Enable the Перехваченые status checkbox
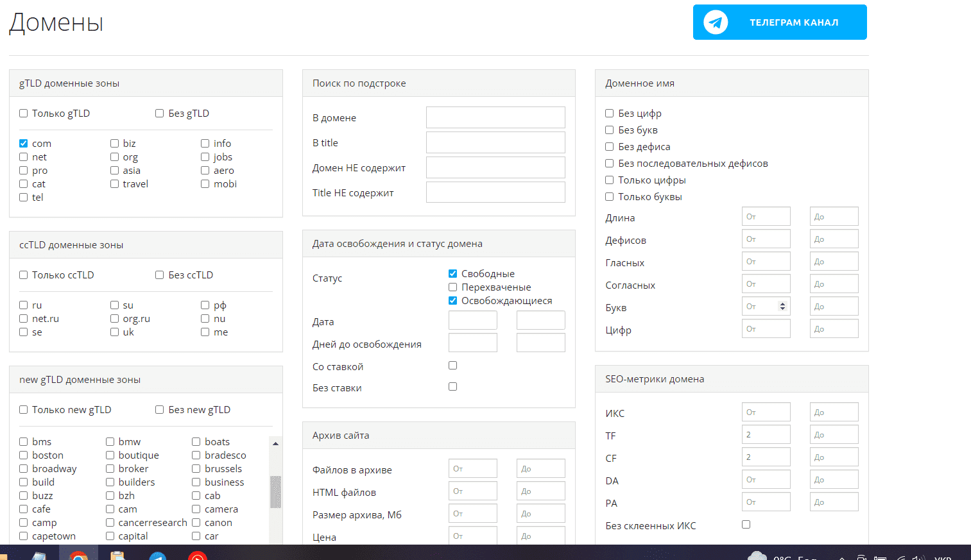 452,287
